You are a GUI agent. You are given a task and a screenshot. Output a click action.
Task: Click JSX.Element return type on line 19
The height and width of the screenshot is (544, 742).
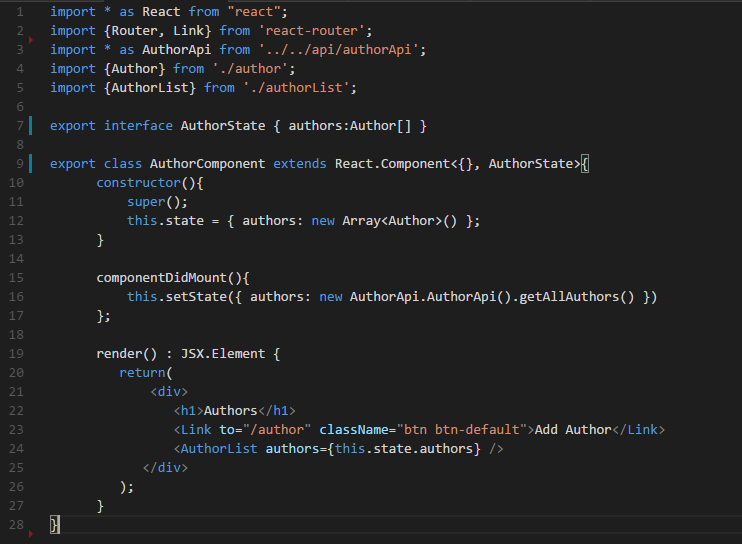[223, 354]
